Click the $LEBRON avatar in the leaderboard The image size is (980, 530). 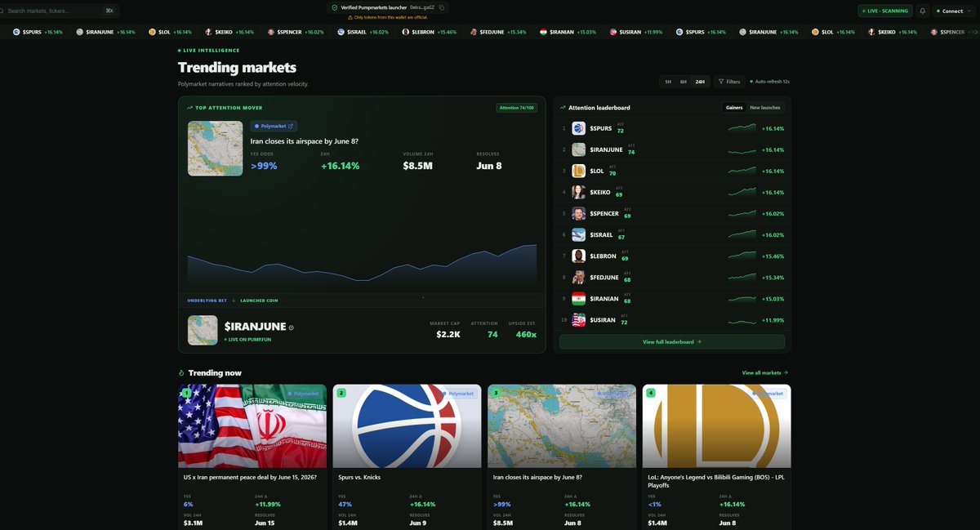click(578, 256)
